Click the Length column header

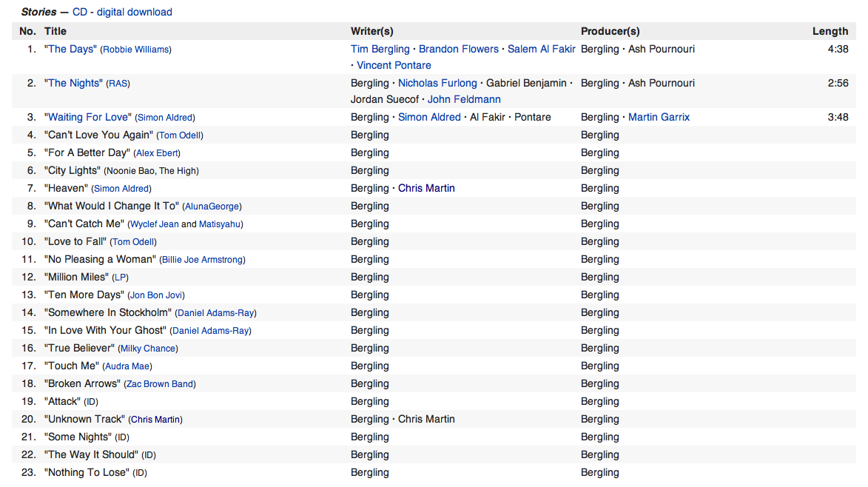(830, 31)
